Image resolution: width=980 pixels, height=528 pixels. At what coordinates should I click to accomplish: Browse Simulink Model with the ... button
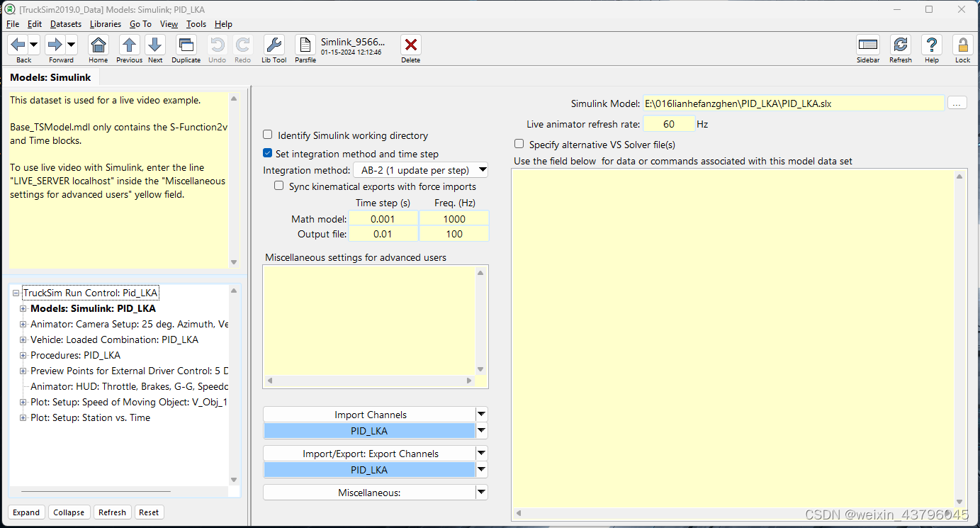[957, 103]
